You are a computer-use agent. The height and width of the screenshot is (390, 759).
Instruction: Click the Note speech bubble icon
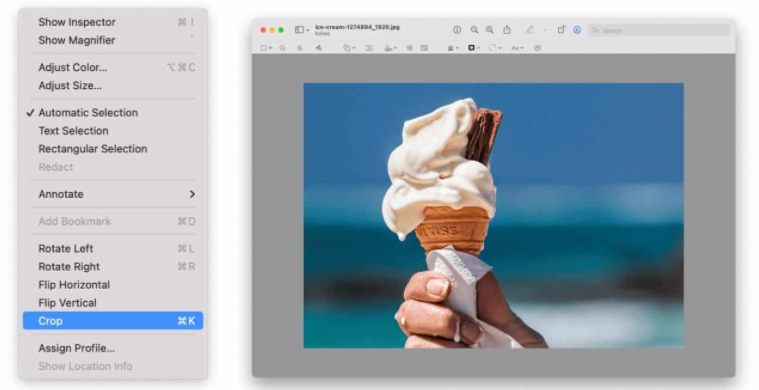[x=537, y=48]
